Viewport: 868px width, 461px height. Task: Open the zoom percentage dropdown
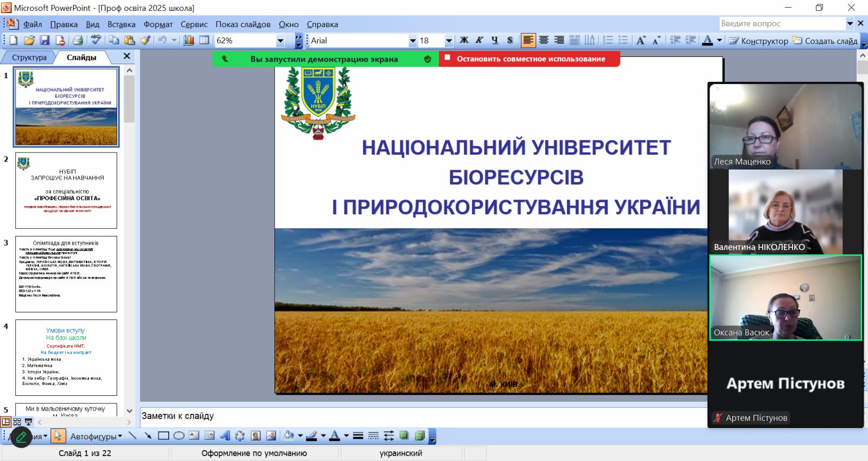coord(280,41)
